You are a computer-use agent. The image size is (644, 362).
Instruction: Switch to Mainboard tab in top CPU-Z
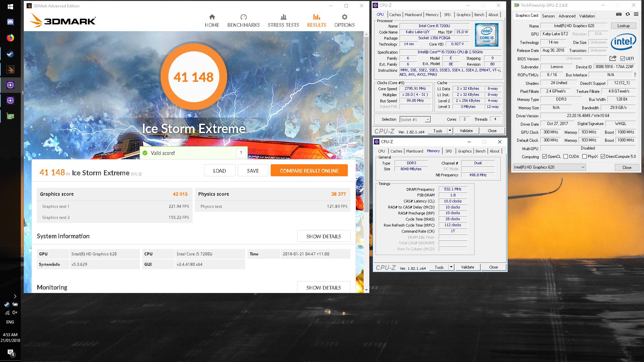(413, 15)
